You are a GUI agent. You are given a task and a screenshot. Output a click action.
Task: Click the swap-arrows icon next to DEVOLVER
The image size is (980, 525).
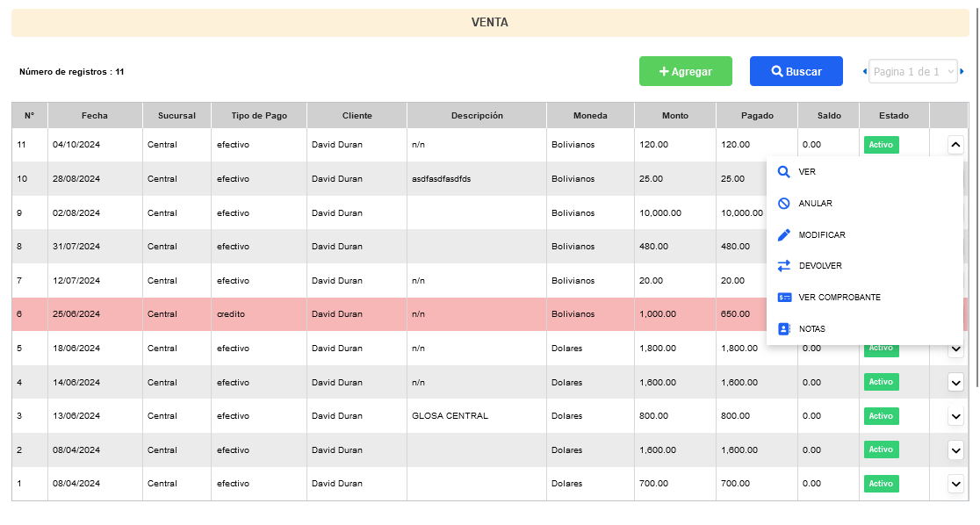point(784,266)
